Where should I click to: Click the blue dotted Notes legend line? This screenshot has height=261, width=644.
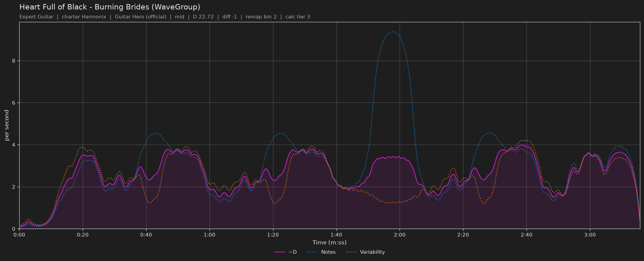[313, 252]
